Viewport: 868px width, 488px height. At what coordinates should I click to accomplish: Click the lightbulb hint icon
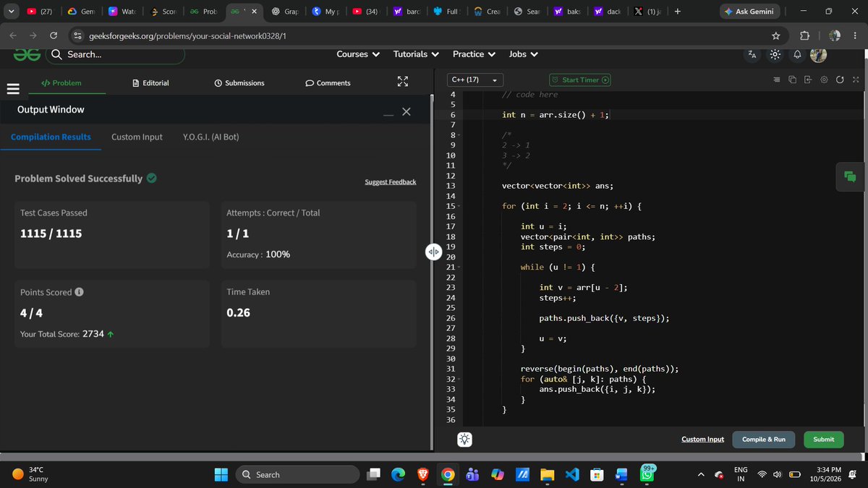[464, 439]
